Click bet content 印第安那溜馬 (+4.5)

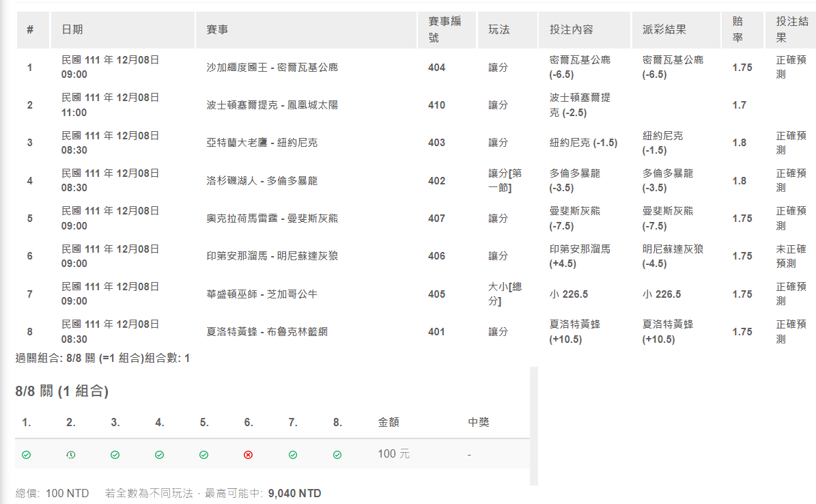pyautogui.click(x=580, y=256)
